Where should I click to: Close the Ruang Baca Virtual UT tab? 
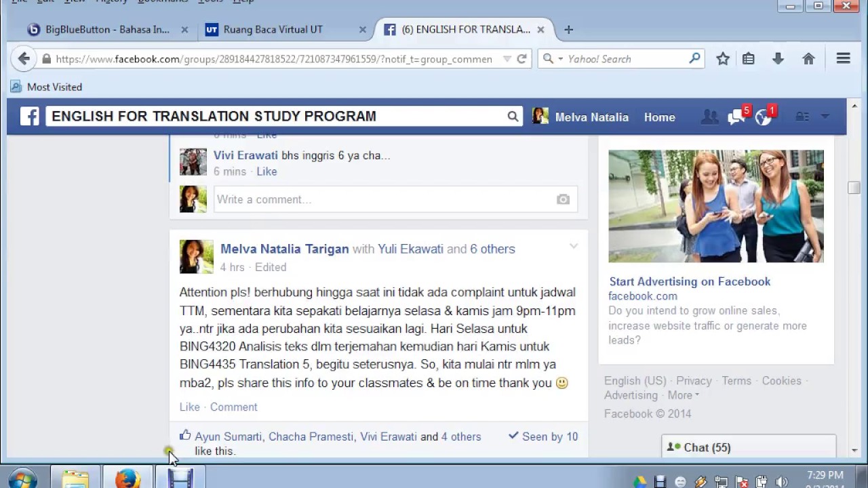point(363,30)
